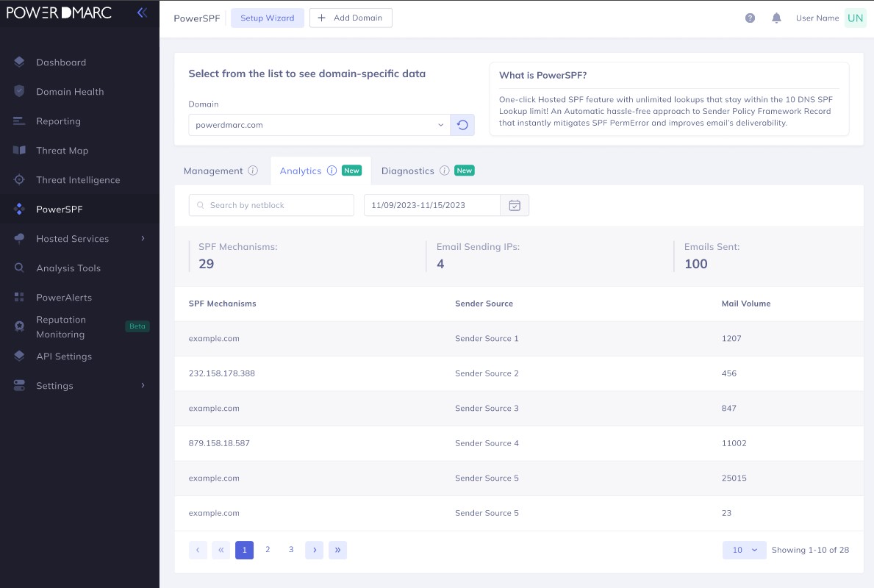Click the User Name label
The image size is (874, 588).
(817, 18)
